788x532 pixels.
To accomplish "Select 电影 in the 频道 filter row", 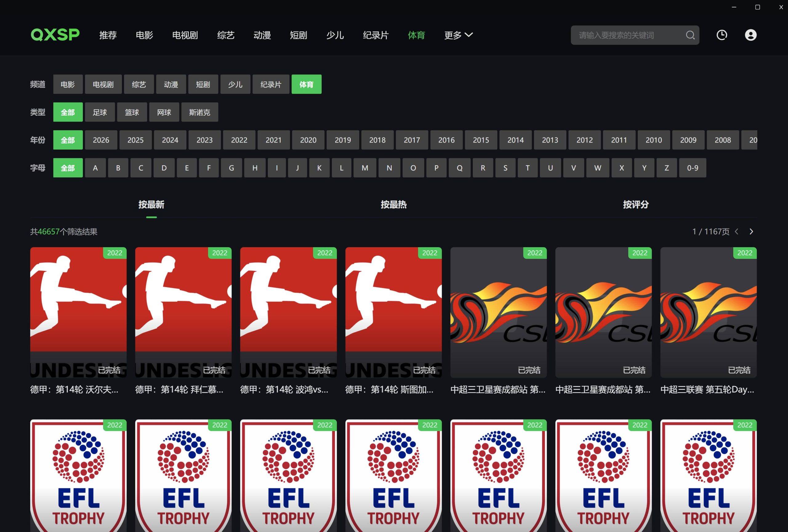I will point(68,84).
